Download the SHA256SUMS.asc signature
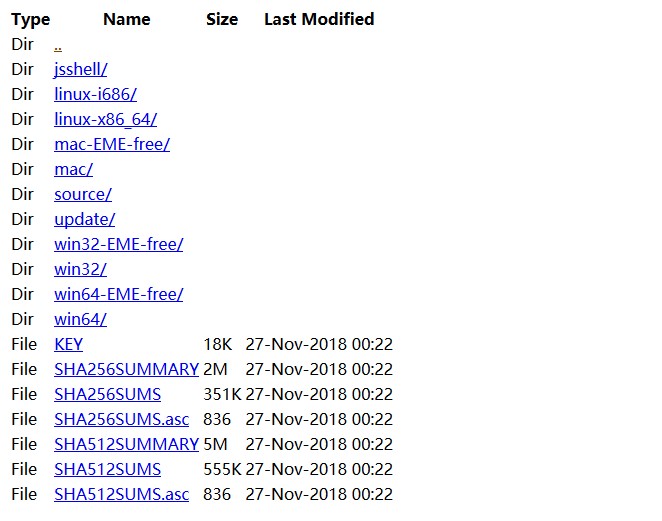The width and height of the screenshot is (662, 521). [x=121, y=419]
